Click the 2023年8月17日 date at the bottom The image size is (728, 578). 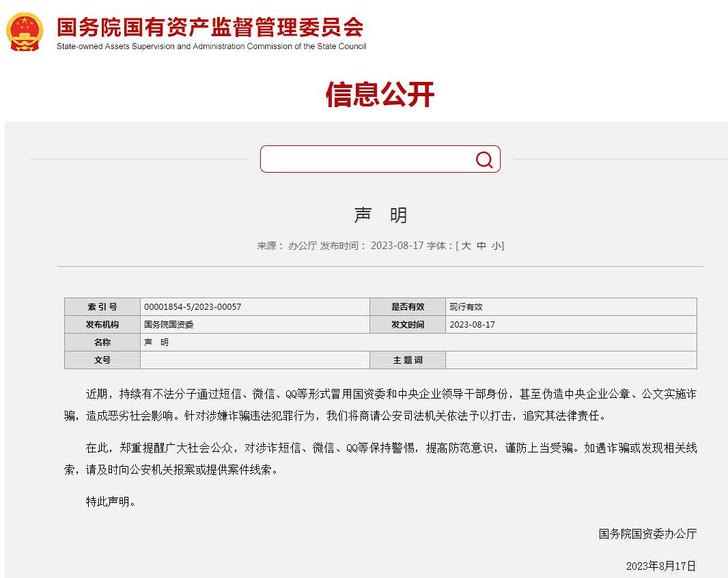point(660,566)
